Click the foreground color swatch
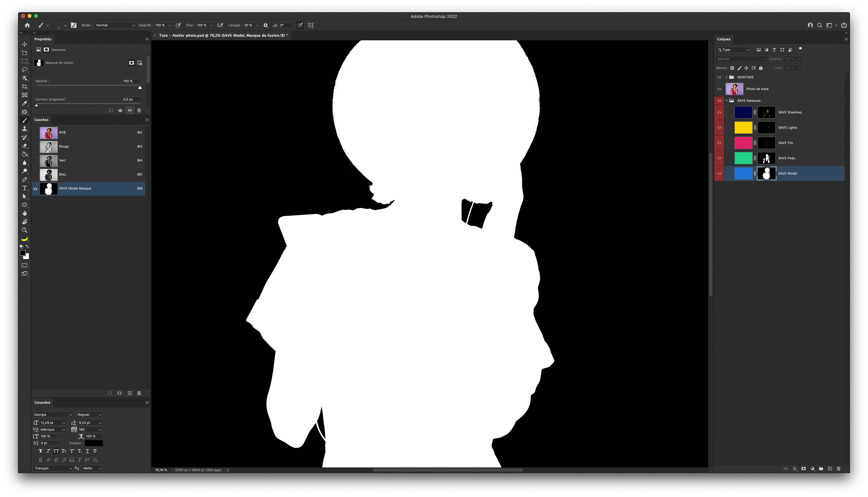The width and height of the screenshot is (868, 497). [x=23, y=253]
